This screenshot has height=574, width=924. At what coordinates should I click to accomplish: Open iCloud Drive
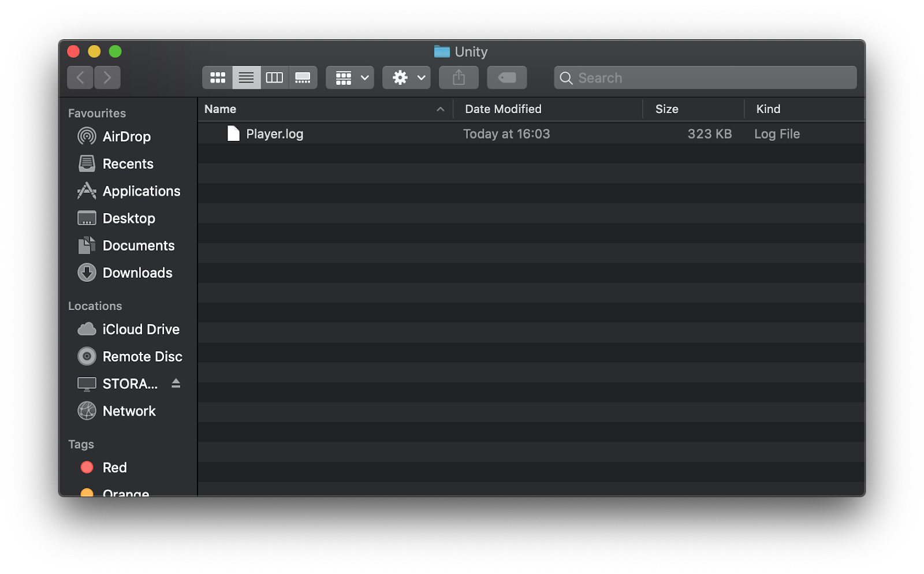pyautogui.click(x=141, y=329)
